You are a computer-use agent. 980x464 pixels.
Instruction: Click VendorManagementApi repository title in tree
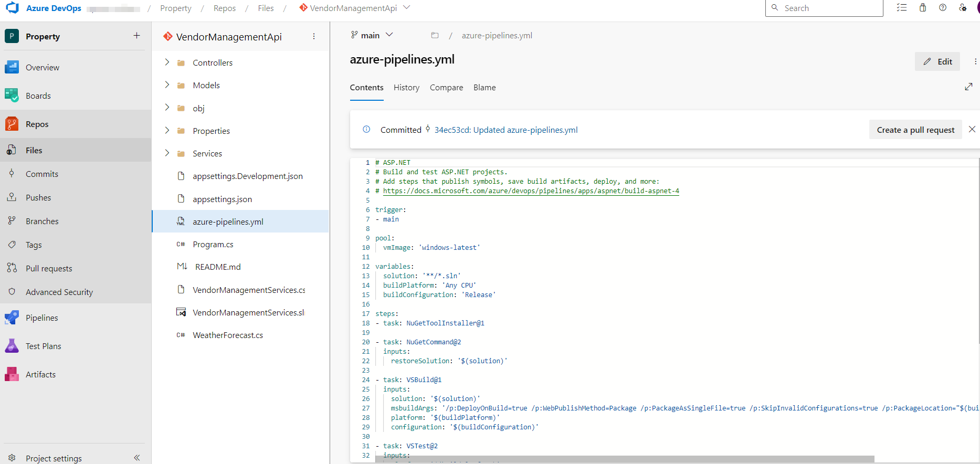click(229, 37)
